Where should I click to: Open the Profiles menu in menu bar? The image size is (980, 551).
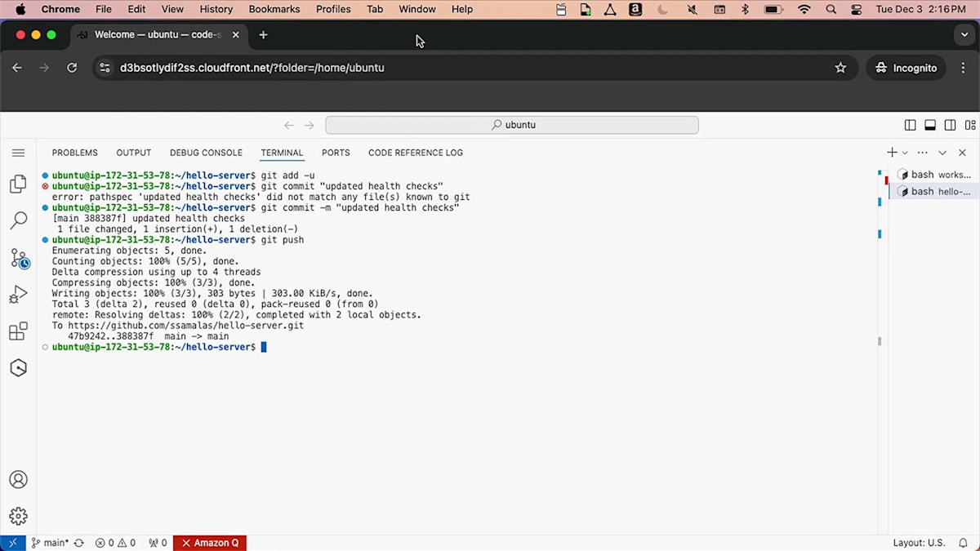pos(333,9)
